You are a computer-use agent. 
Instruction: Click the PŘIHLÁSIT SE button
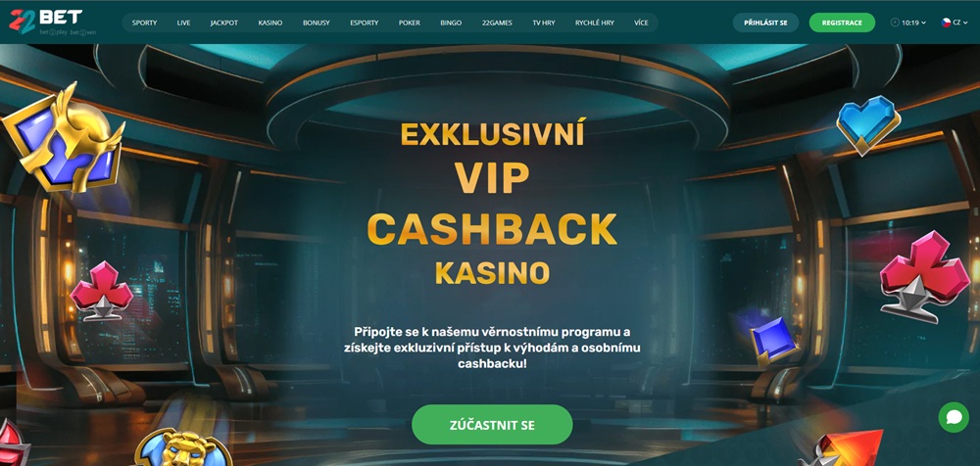[765, 23]
